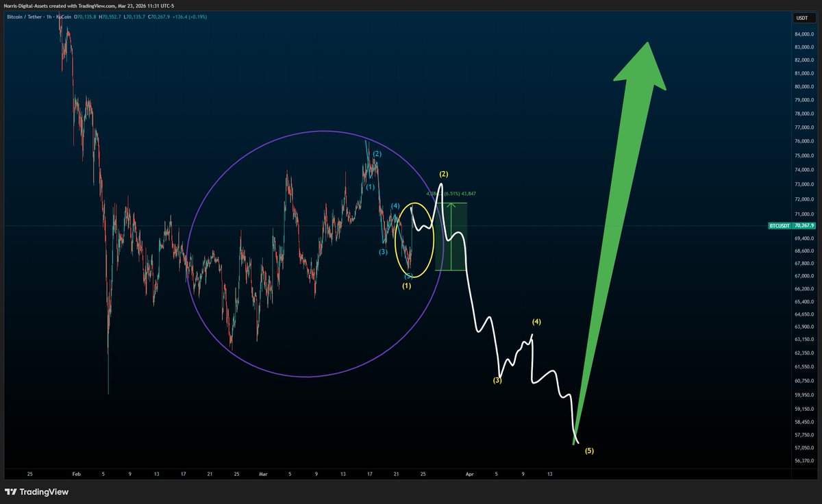Click the 80,000.0 price axis label
Viewport: 822px width, 504px height.
(804, 86)
